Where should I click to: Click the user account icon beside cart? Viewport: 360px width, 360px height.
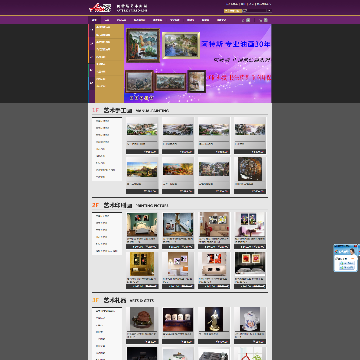pos(248,20)
